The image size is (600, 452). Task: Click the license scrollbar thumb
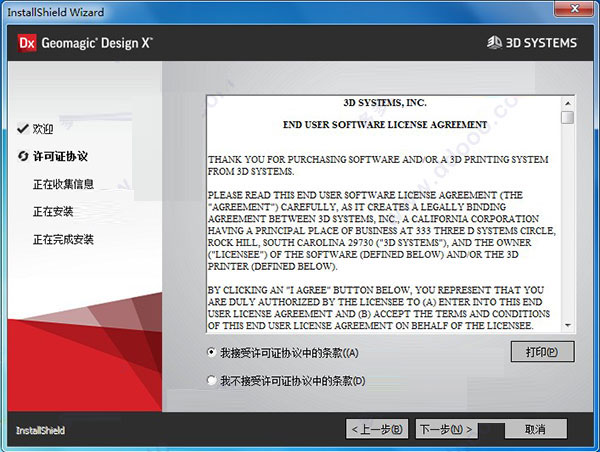click(568, 117)
